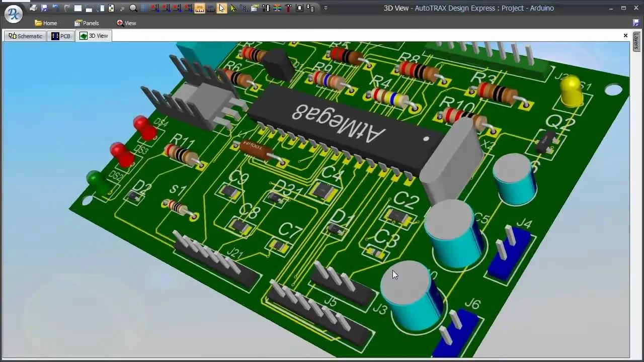Select the 3D View tab

94,36
